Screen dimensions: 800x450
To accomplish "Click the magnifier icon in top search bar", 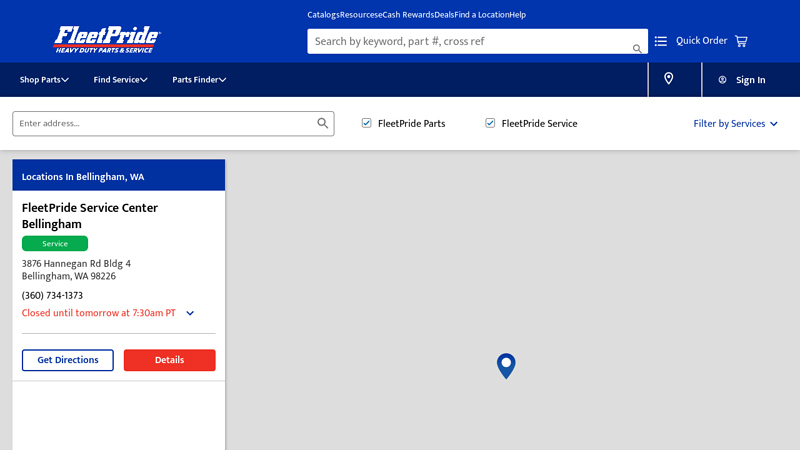I will 637,48.
